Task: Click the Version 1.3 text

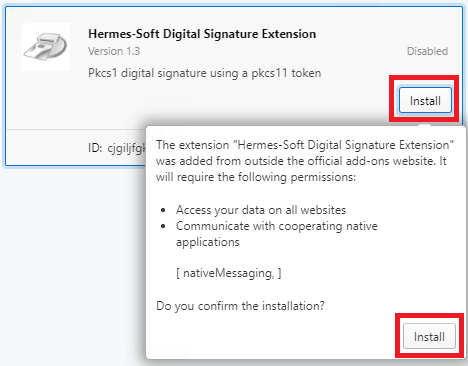Action: pos(114,51)
